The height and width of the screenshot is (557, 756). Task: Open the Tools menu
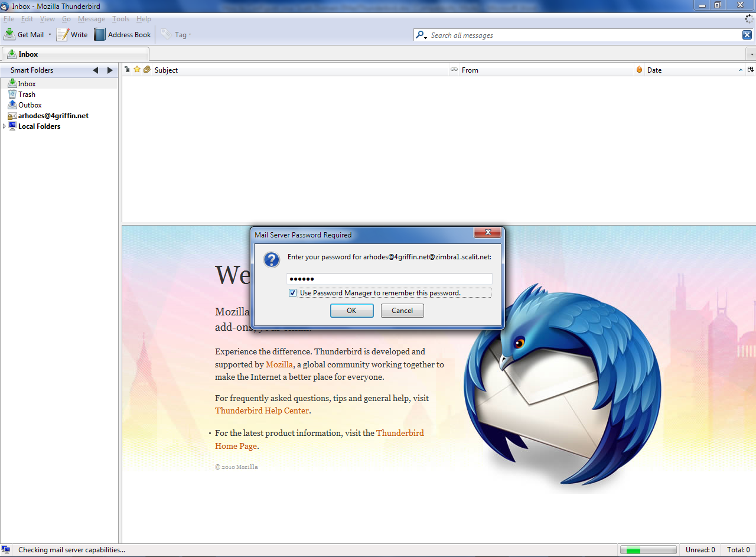pyautogui.click(x=121, y=19)
